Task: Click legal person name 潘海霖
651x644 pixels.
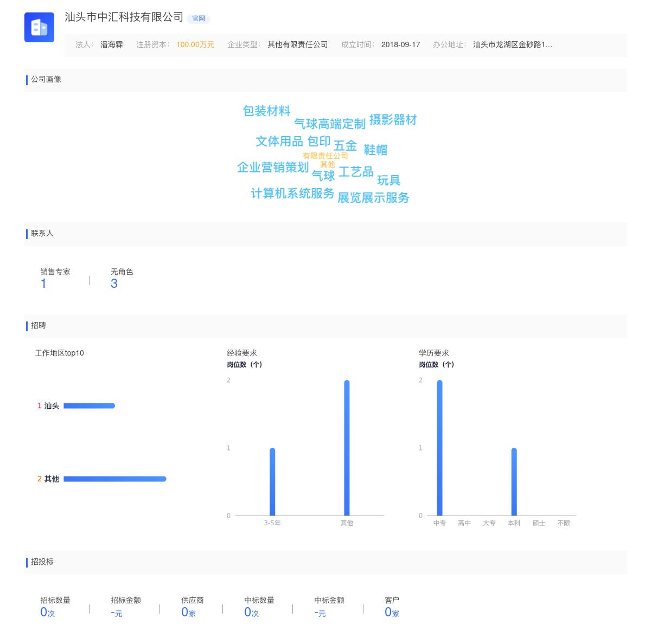Action: 111,45
